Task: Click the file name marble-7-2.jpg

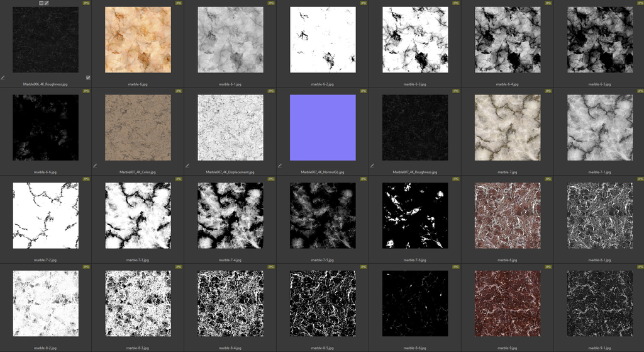Action: click(45, 260)
